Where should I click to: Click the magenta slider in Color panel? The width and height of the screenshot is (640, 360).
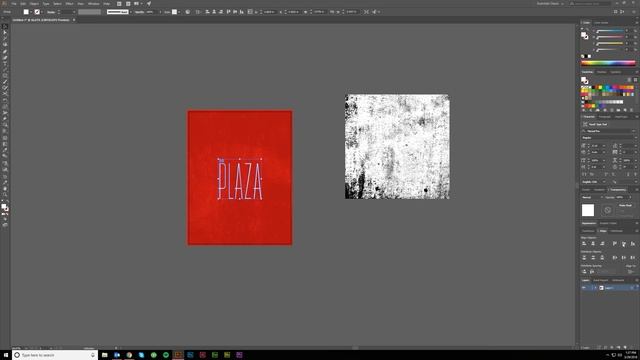pyautogui.click(x=610, y=37)
